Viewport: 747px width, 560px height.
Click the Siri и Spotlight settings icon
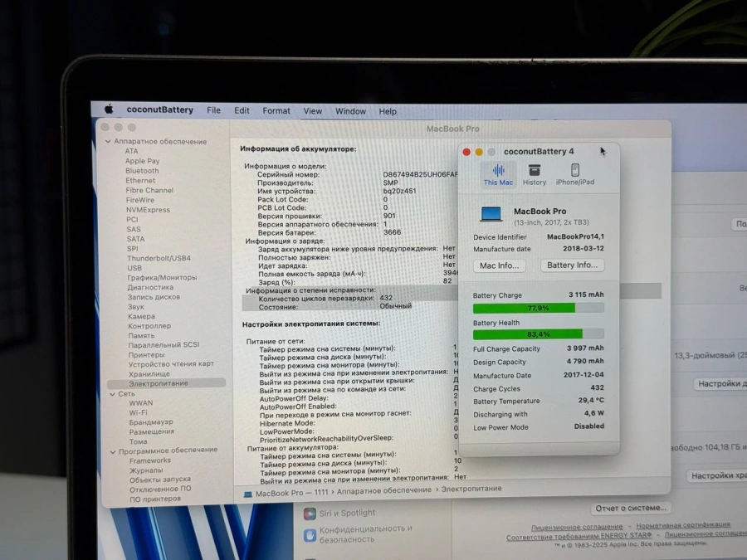[310, 514]
